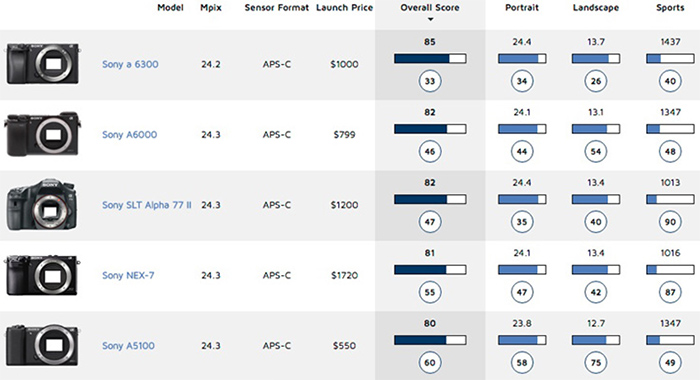Screen dimensions: 700x380
Task: Click overall rank badge 33 for Sony a 6300
Action: pyautogui.click(x=430, y=81)
